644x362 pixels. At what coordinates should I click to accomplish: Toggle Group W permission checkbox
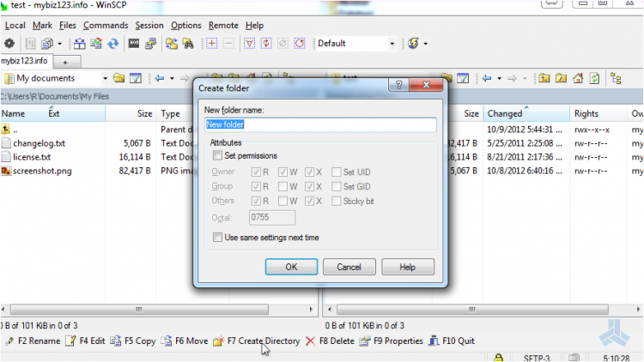[283, 187]
